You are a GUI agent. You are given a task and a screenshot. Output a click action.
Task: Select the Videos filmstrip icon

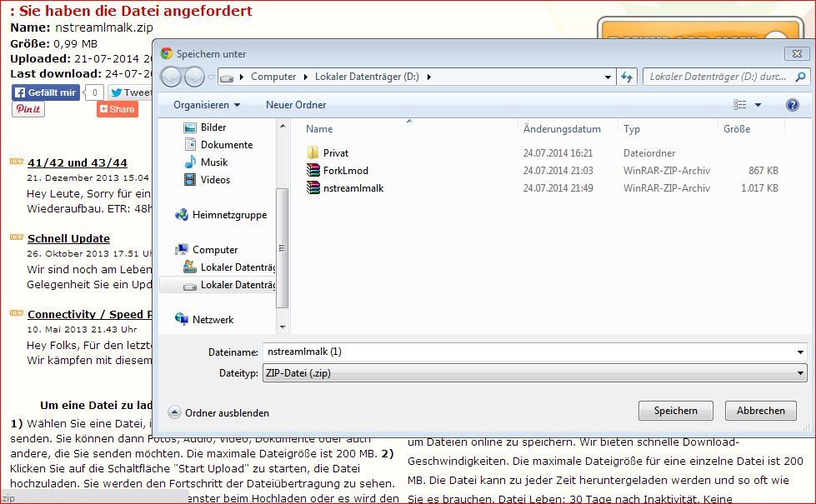tap(190, 179)
